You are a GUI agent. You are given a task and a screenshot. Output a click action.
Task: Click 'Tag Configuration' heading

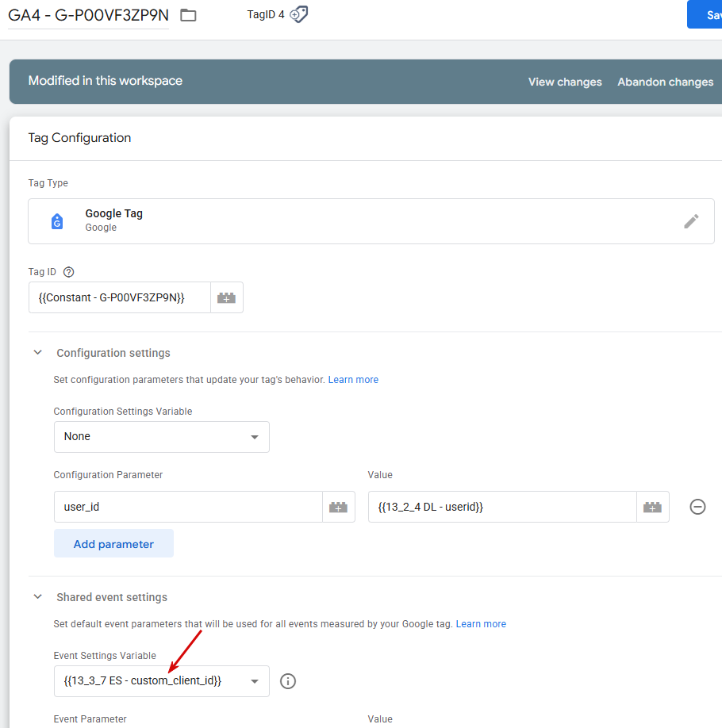pyautogui.click(x=79, y=138)
